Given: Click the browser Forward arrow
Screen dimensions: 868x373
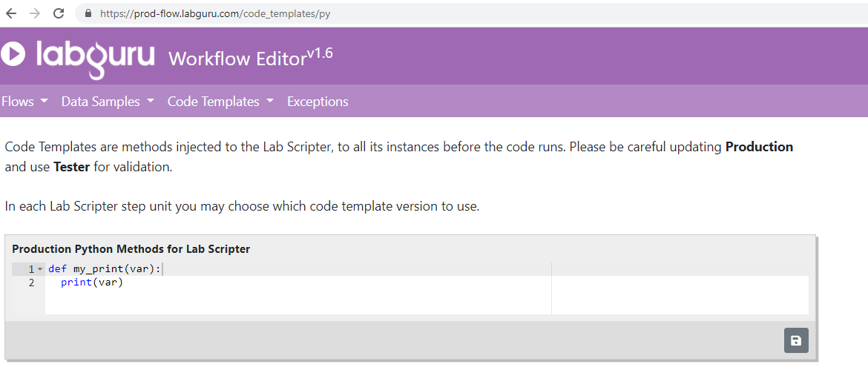Looking at the screenshot, I should point(35,13).
